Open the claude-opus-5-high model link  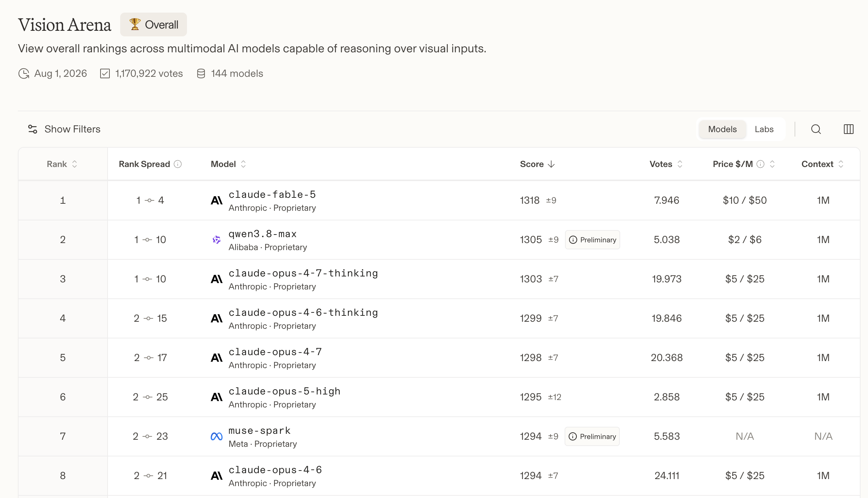[x=285, y=391]
